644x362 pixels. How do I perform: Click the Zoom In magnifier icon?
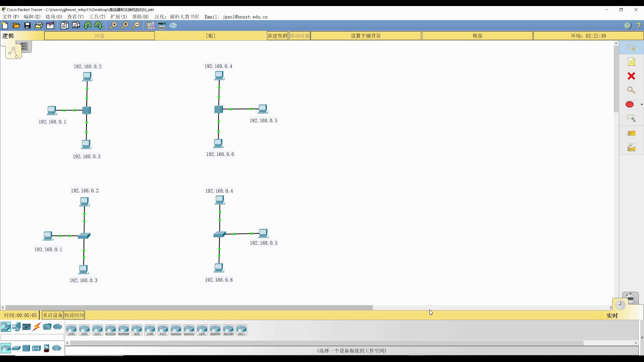113,25
